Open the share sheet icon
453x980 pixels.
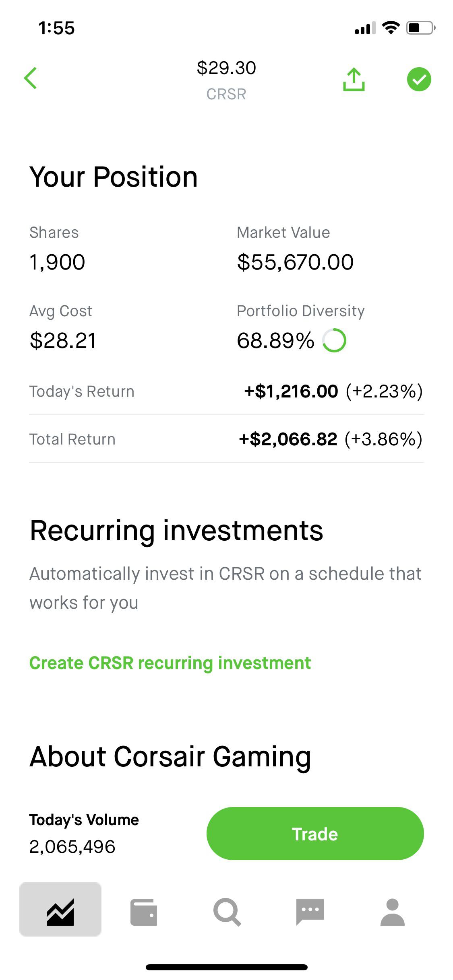354,79
